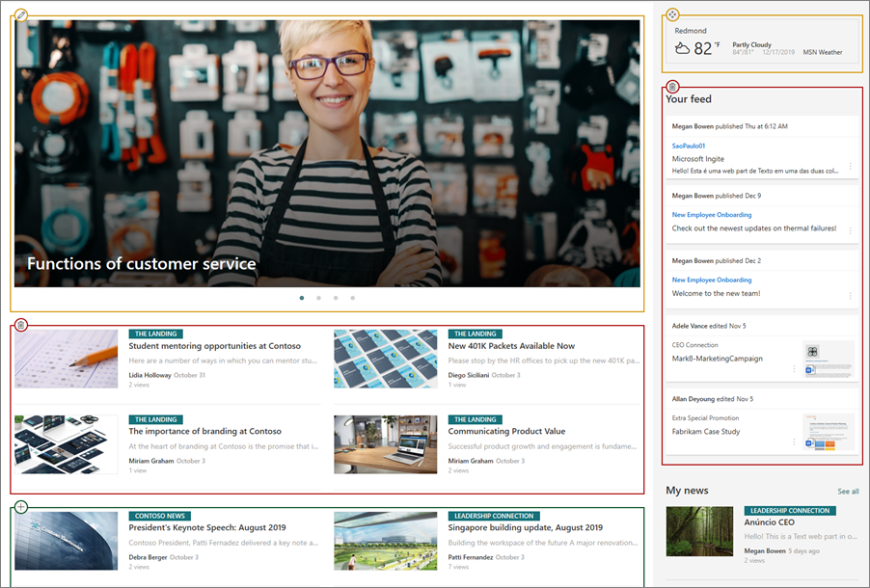Open 'Singapore building update, August 2019' article
Viewport: 870px width, 588px height.
pyautogui.click(x=525, y=528)
